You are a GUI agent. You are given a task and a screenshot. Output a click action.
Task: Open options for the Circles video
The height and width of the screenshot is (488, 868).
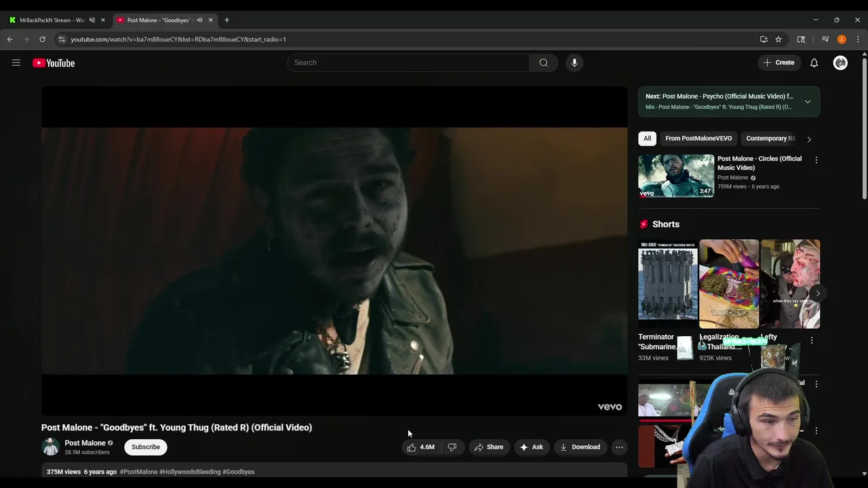(x=816, y=160)
